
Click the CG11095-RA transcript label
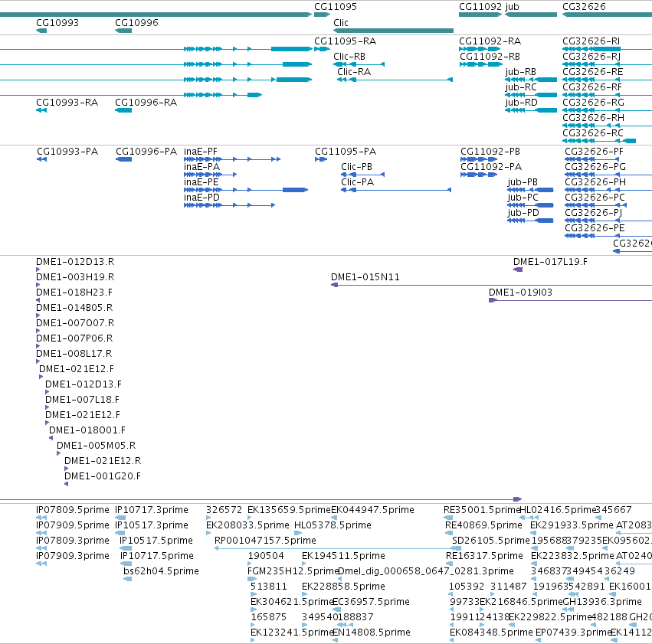[345, 41]
